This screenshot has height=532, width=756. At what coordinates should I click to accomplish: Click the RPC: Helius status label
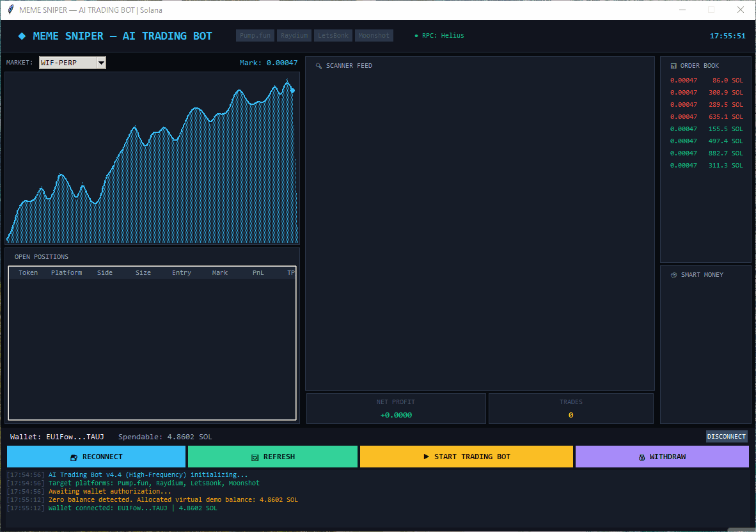(443, 36)
